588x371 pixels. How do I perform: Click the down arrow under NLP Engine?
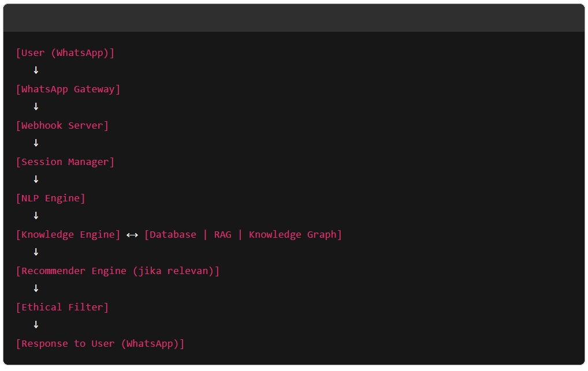pos(36,216)
